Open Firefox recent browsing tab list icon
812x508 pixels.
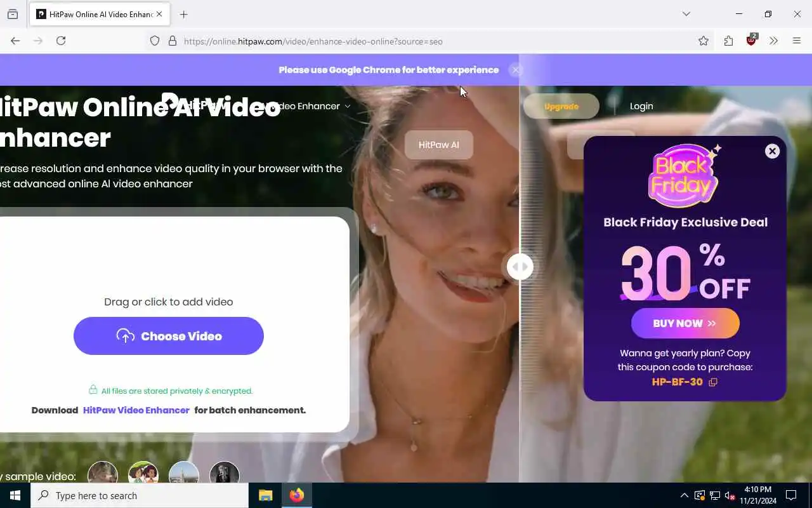pos(13,14)
